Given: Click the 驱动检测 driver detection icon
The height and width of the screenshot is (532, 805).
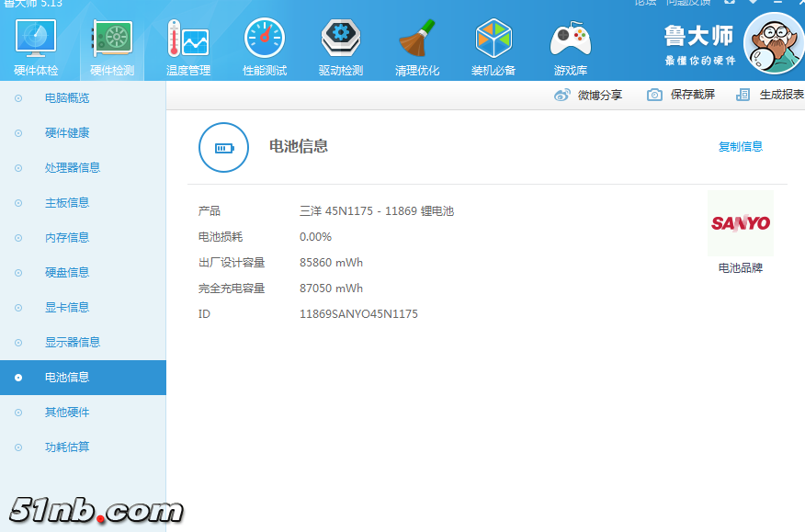Looking at the screenshot, I should click(340, 40).
